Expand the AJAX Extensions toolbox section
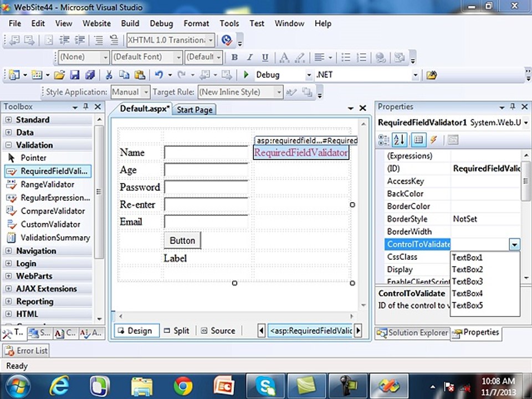 [8, 289]
